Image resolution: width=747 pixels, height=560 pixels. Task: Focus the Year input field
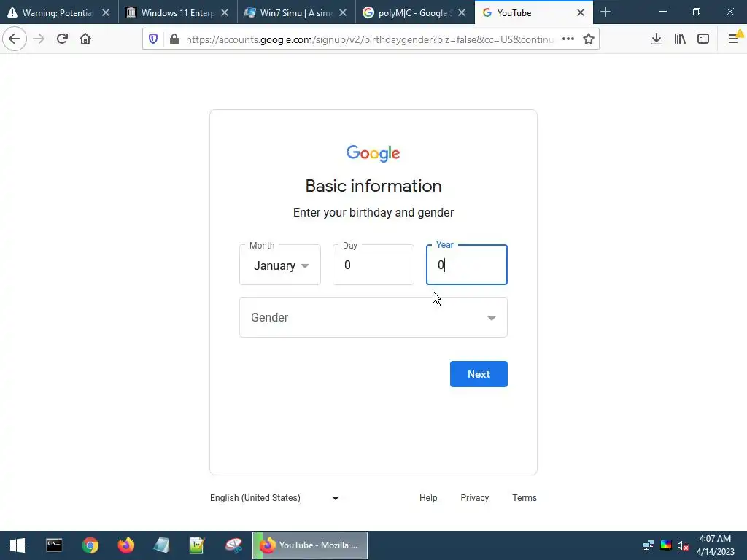click(467, 265)
